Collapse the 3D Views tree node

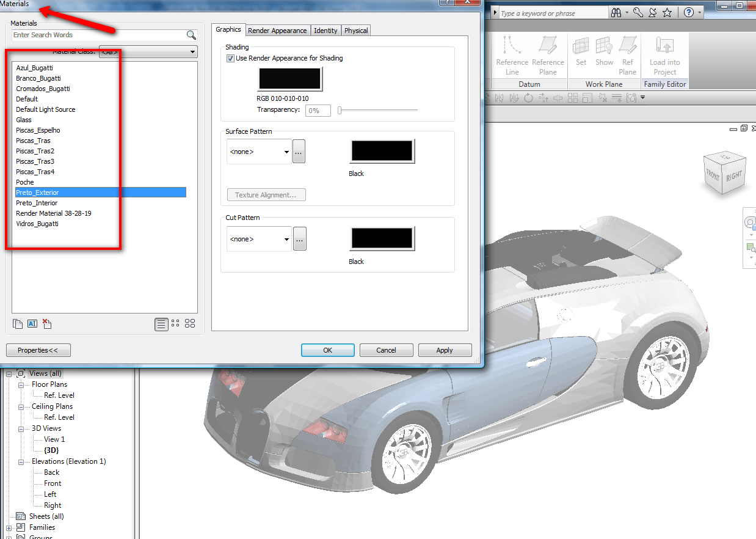click(21, 428)
